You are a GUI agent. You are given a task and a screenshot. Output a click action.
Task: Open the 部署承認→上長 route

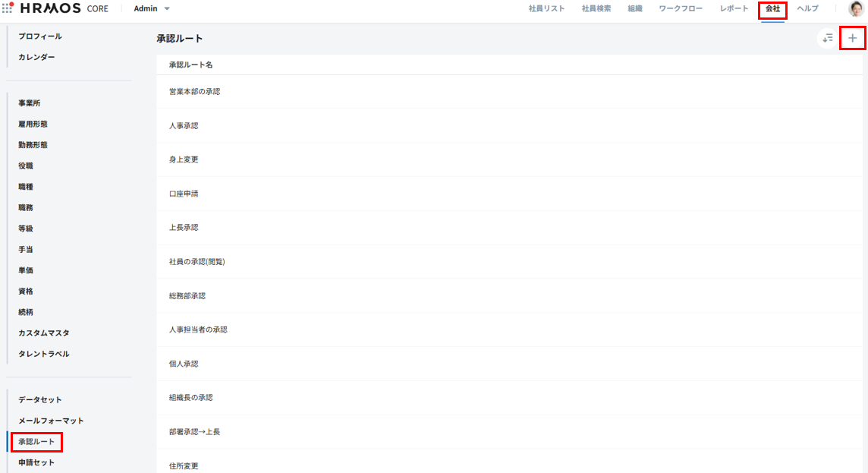coord(194,432)
